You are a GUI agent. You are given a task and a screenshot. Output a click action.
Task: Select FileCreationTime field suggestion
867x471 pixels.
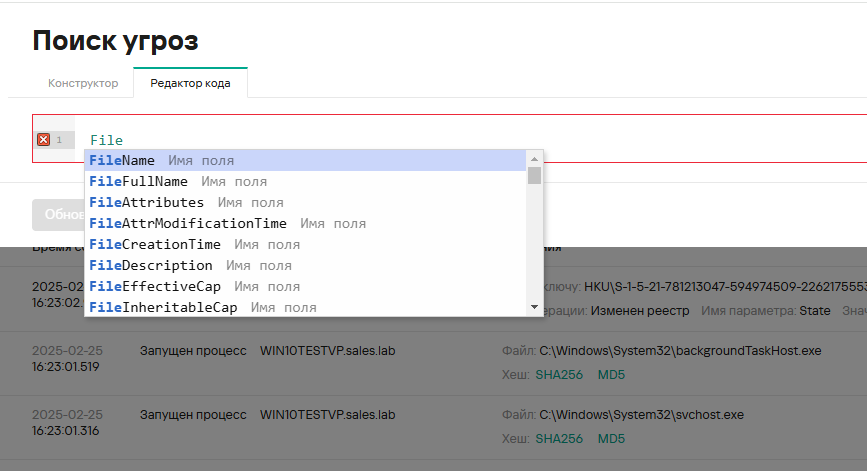click(305, 245)
